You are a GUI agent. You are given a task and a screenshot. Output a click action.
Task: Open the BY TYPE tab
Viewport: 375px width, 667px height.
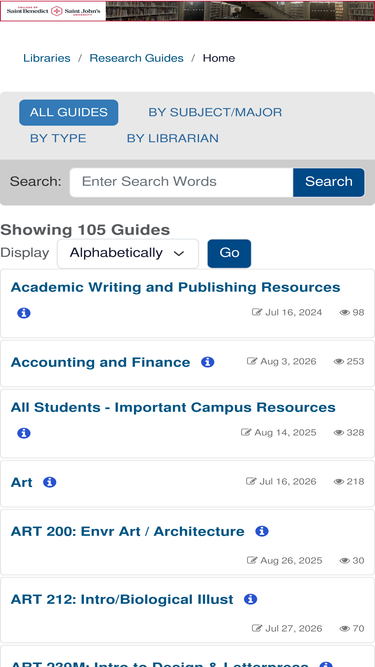(x=58, y=139)
